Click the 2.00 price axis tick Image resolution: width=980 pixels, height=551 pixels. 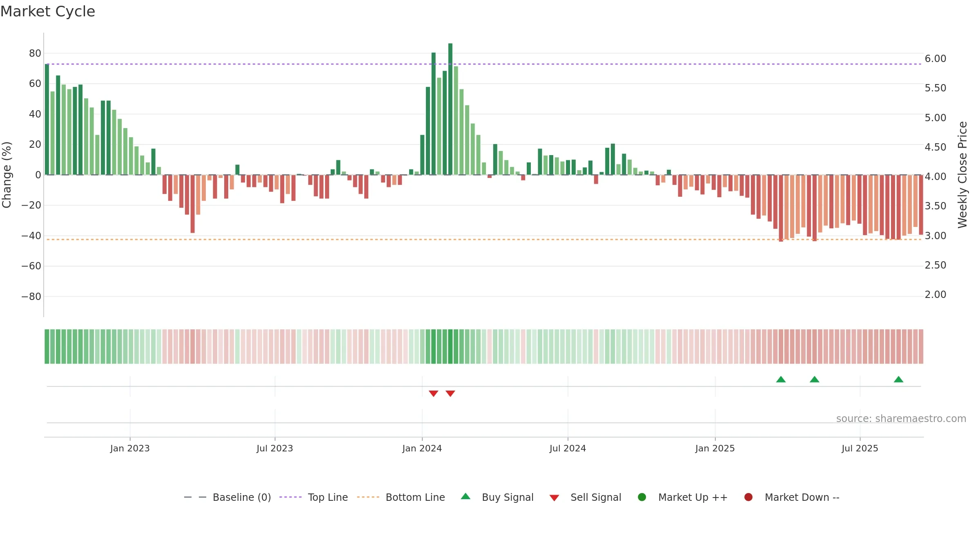click(935, 294)
